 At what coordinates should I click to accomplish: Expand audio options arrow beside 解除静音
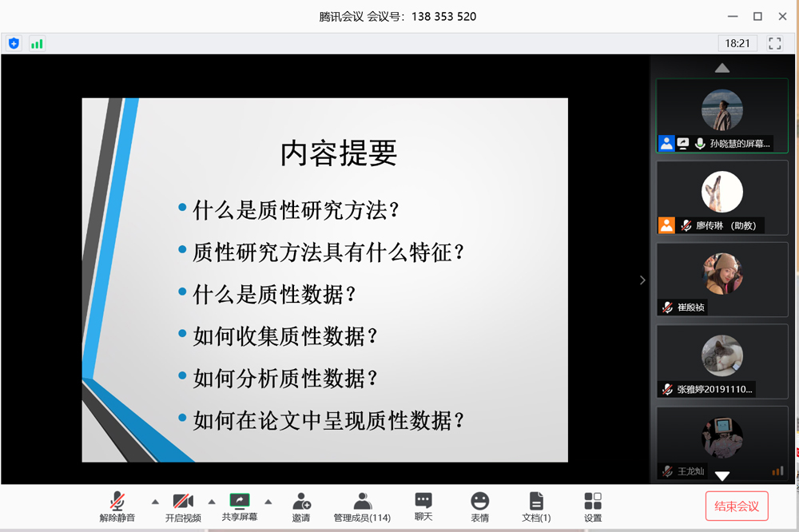(155, 502)
